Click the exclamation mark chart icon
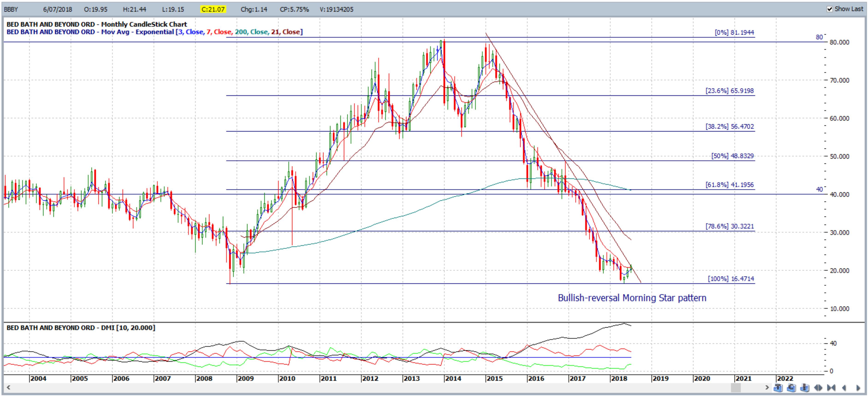The height and width of the screenshot is (396, 868). point(805,387)
